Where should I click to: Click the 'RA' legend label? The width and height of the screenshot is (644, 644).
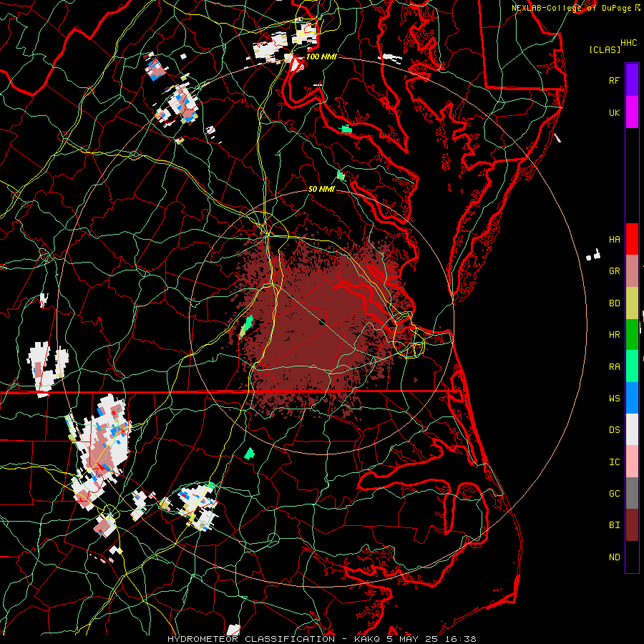click(x=615, y=367)
